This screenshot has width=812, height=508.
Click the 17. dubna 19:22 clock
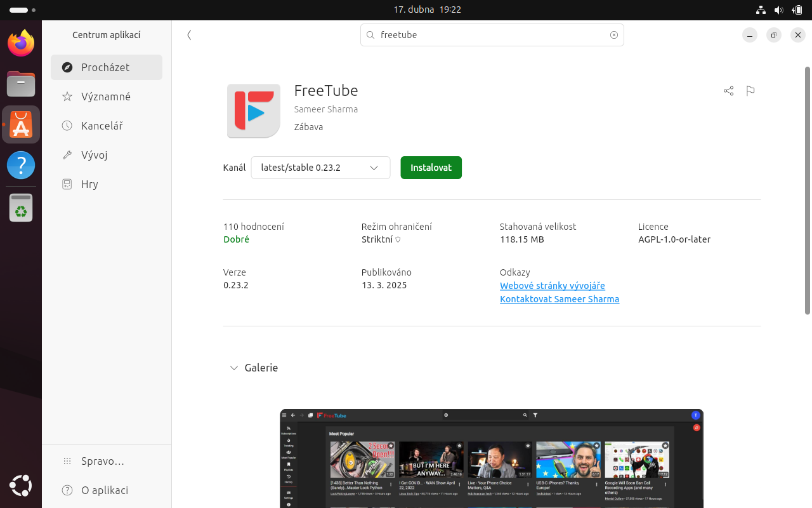click(x=427, y=10)
